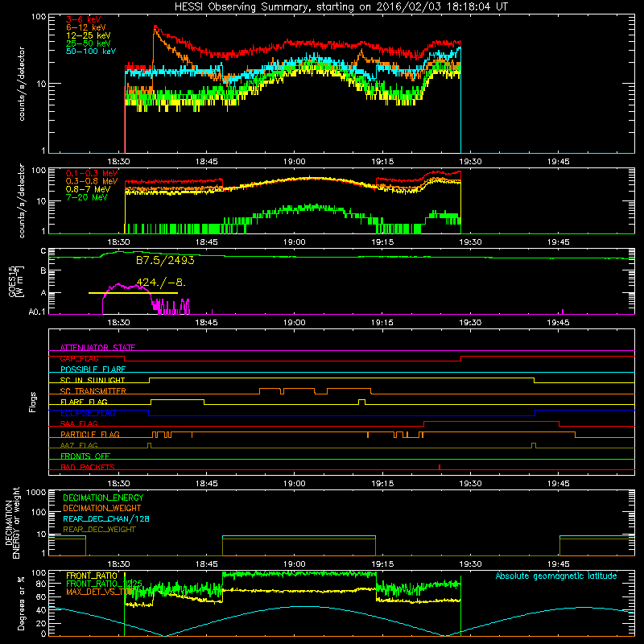Screen dimensions: 644x644
Task: Select the ATTENUATOR_STATE flag label
Action: point(97,348)
